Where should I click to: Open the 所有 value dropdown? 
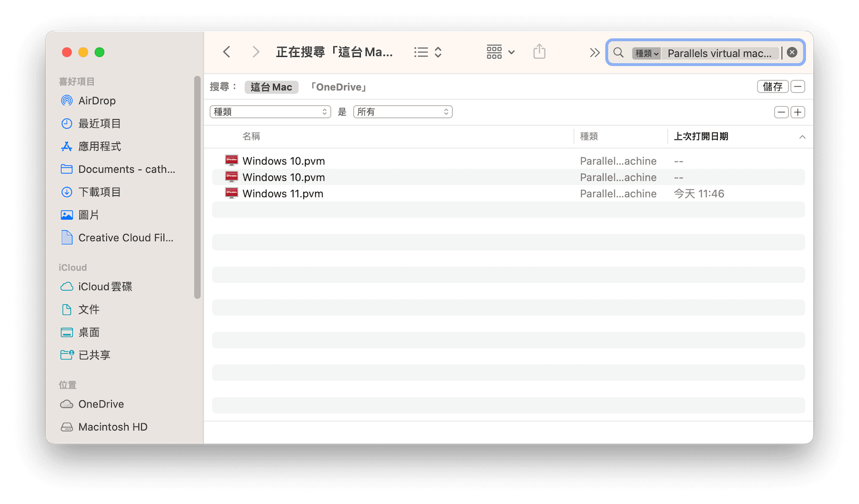pos(403,112)
